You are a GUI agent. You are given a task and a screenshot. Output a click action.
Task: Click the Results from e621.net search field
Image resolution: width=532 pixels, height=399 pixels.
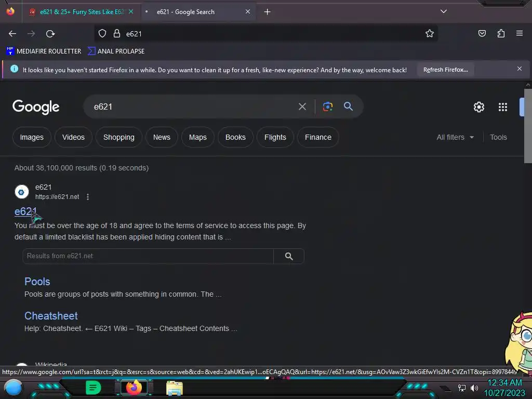(x=148, y=256)
